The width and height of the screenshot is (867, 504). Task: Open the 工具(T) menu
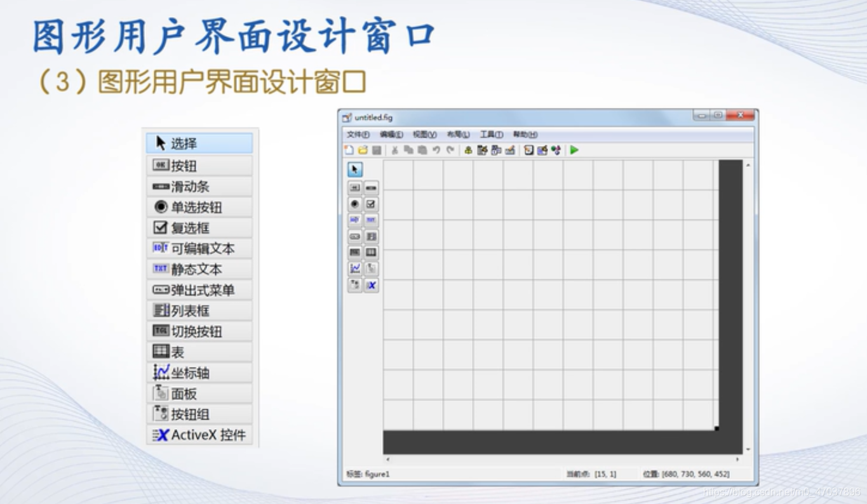pos(491,135)
